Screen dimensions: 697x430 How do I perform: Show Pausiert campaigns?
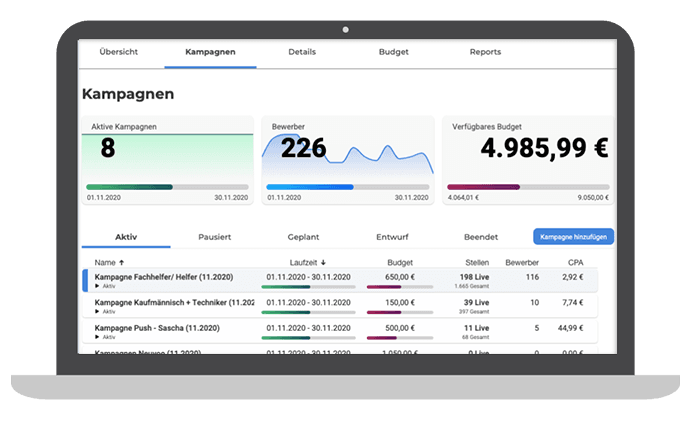pyautogui.click(x=215, y=237)
